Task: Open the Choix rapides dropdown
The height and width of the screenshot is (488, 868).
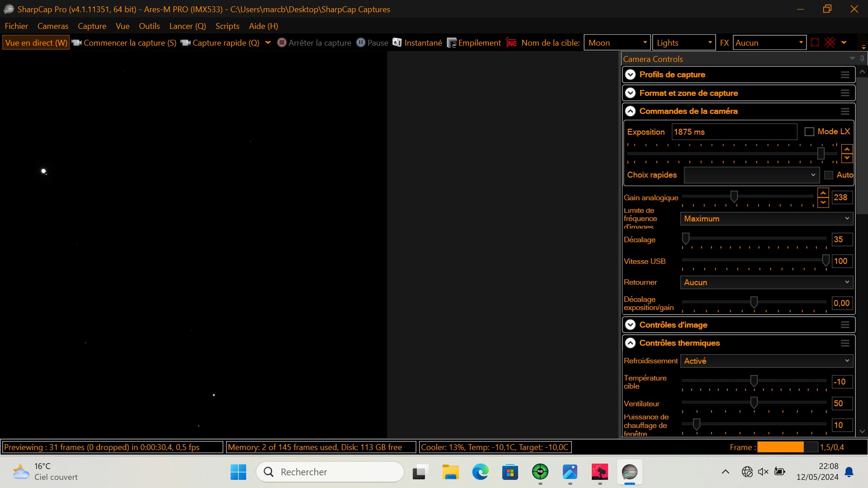Action: pyautogui.click(x=751, y=175)
